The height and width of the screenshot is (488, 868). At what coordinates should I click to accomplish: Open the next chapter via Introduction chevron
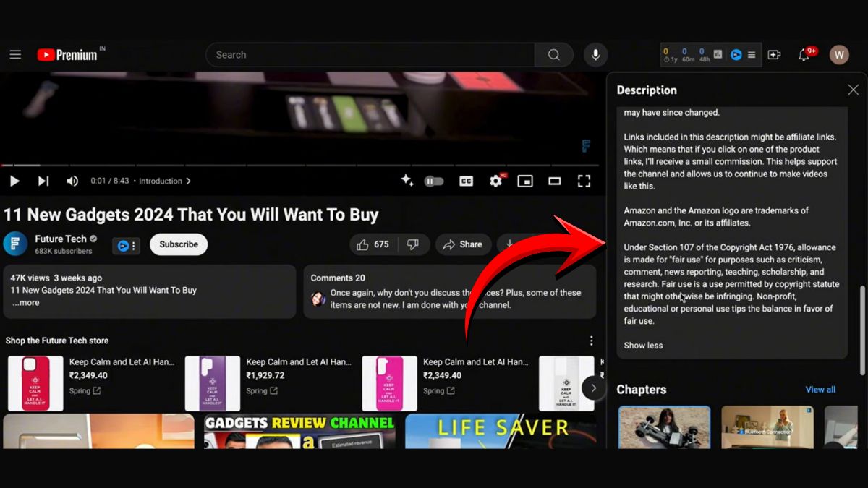pos(188,181)
